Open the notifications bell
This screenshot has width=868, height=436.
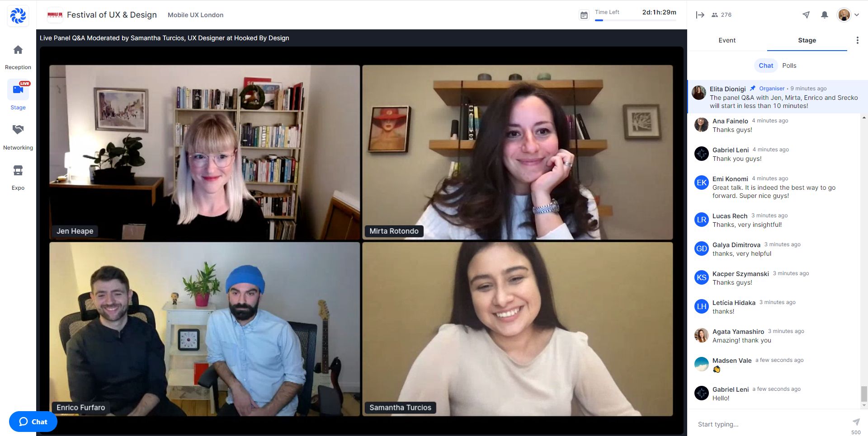[x=824, y=15]
